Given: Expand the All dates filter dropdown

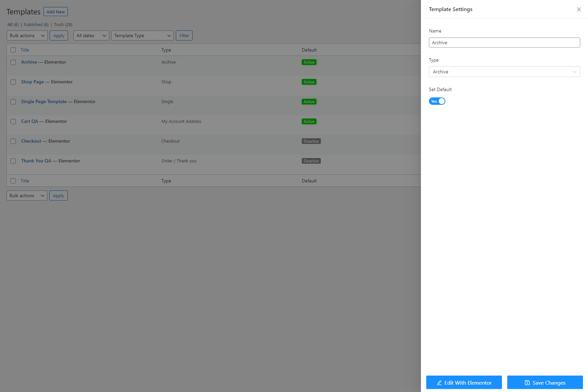Looking at the screenshot, I should click(91, 36).
